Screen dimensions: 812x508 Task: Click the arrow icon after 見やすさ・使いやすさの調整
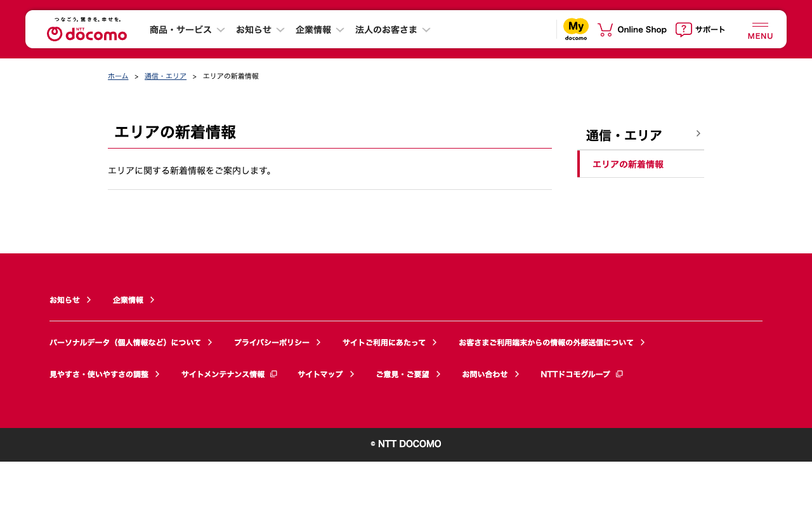(x=157, y=374)
